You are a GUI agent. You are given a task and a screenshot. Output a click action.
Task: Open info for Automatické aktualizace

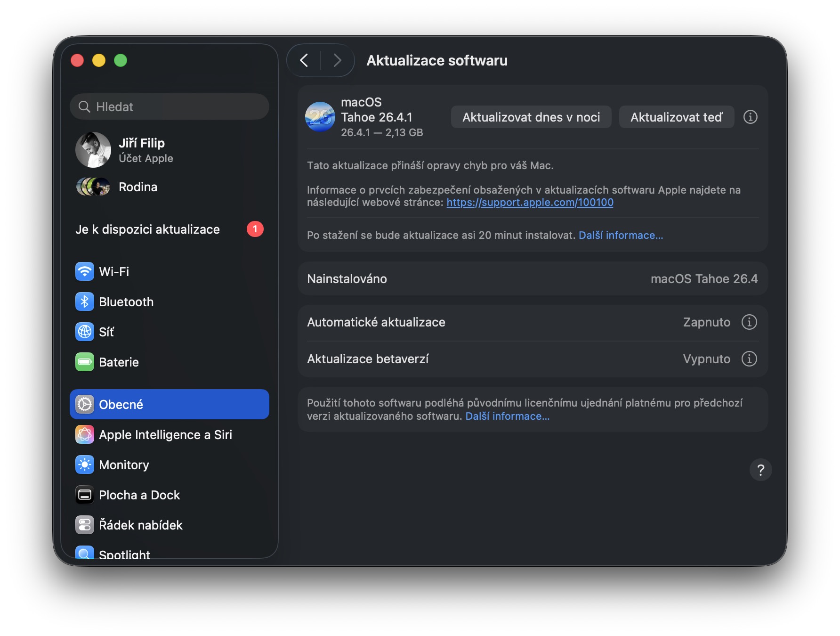(749, 322)
